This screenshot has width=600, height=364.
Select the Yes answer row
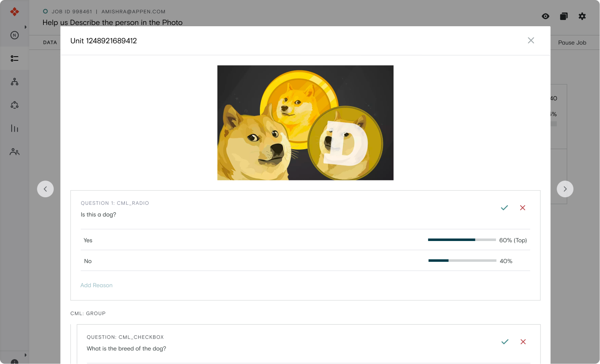pos(305,240)
